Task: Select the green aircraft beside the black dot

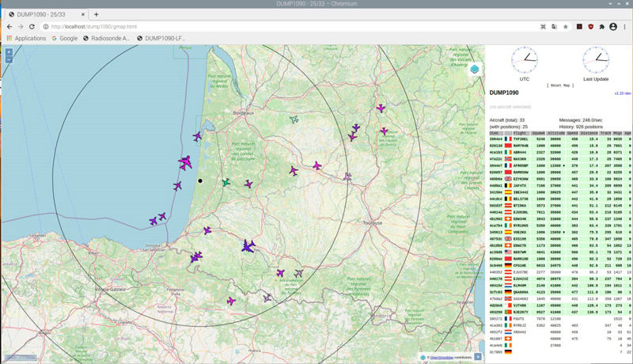Action: click(x=226, y=183)
